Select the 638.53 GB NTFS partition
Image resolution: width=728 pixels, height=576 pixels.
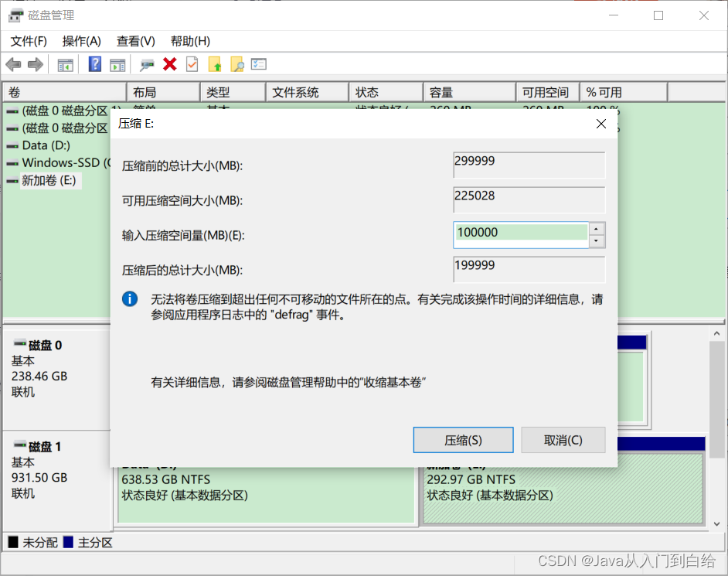[x=266, y=495]
